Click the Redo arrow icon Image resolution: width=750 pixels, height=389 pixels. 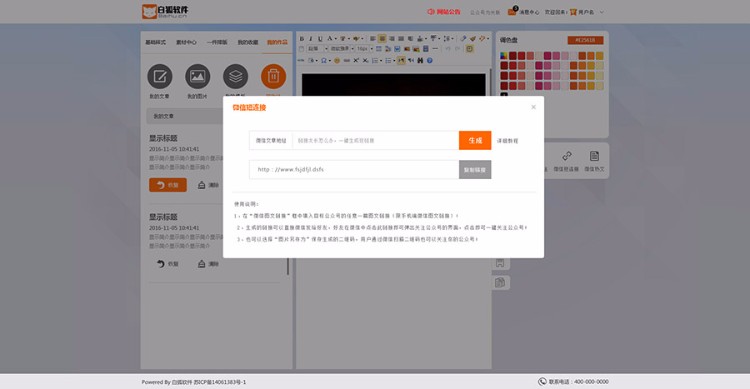(x=457, y=49)
